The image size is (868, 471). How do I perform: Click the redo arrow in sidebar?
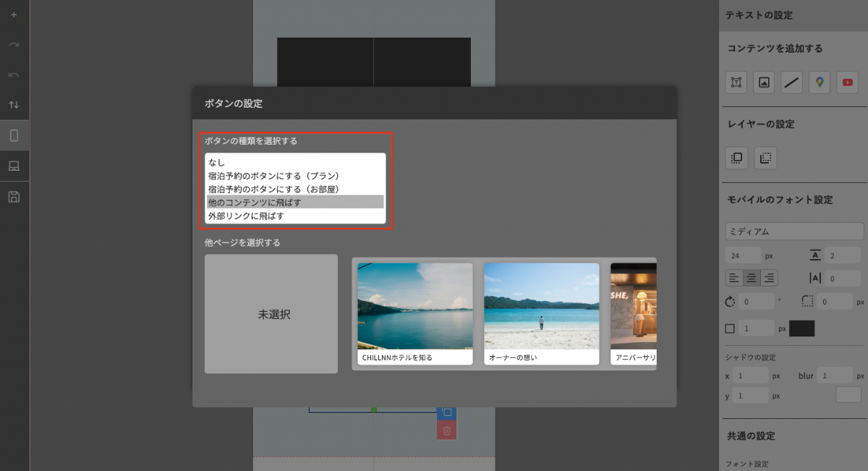click(14, 43)
